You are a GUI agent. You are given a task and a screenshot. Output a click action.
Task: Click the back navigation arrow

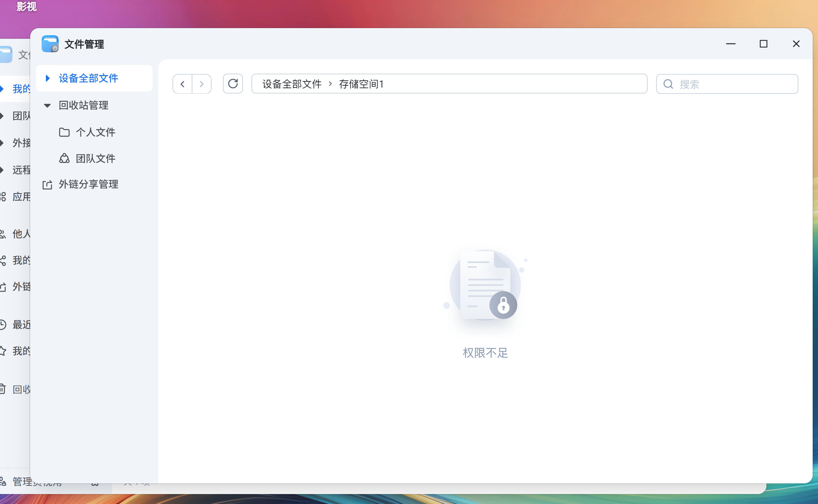click(x=182, y=84)
